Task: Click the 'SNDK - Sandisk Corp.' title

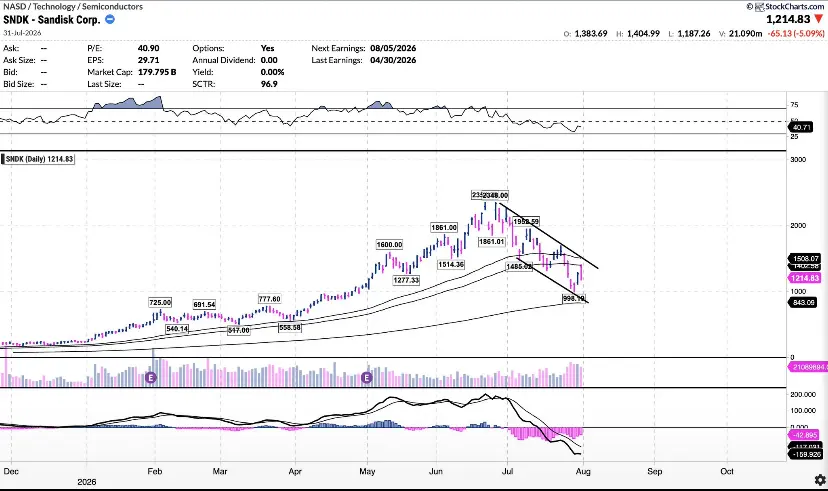Action: (52, 20)
